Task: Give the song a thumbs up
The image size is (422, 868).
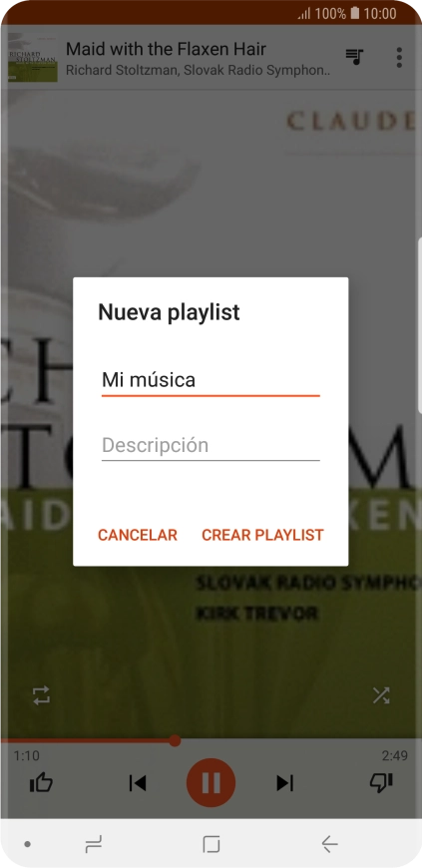Action: (41, 783)
